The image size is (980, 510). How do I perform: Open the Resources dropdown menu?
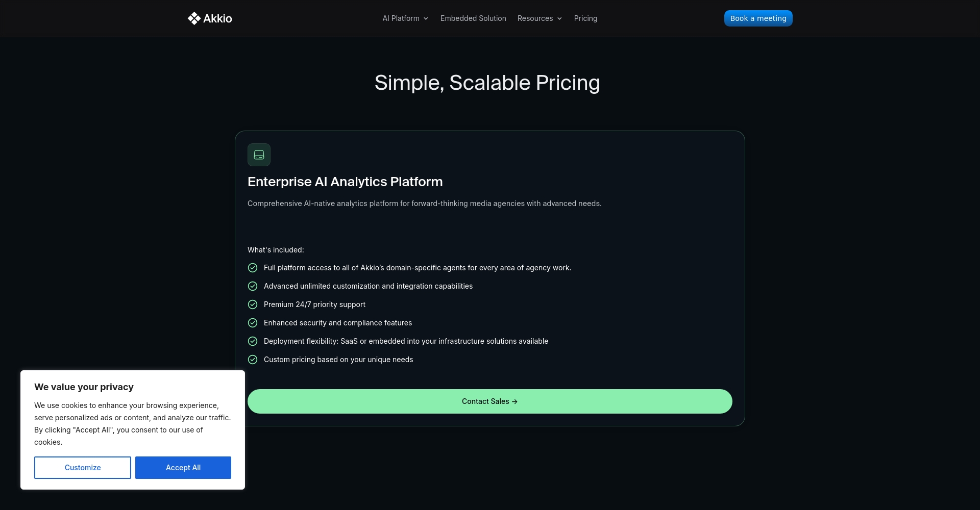pos(535,18)
